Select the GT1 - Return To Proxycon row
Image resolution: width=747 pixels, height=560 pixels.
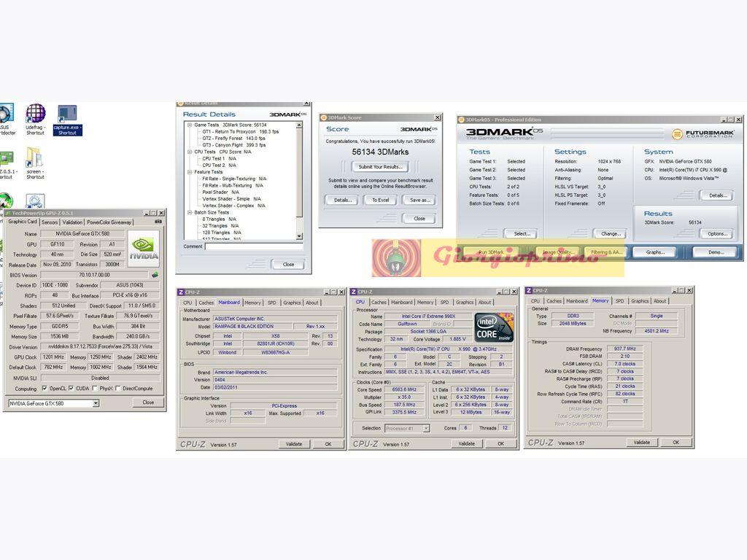pyautogui.click(x=240, y=132)
